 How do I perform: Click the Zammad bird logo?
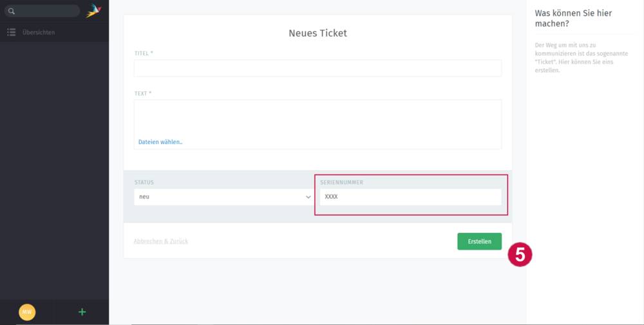(x=94, y=11)
